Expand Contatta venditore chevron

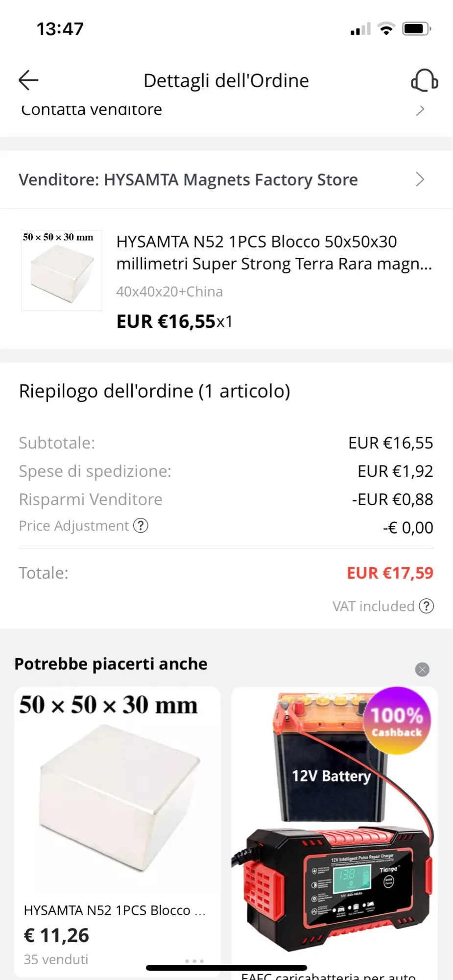(420, 110)
